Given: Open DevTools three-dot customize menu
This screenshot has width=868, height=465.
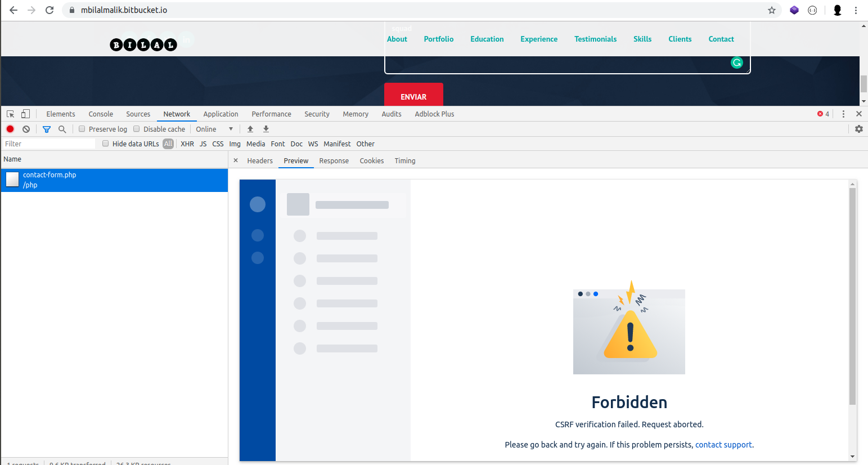Looking at the screenshot, I should [843, 114].
